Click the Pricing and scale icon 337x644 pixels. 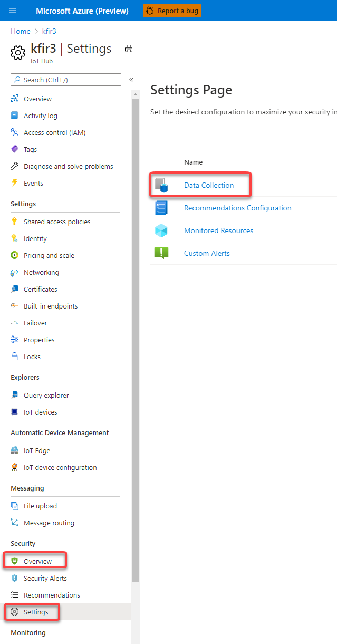(15, 255)
